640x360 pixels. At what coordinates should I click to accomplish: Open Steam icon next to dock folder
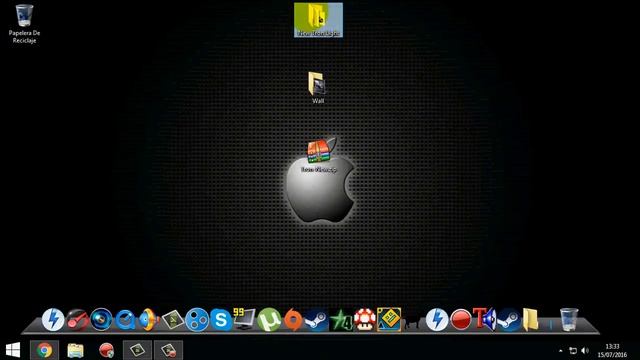[x=509, y=320]
